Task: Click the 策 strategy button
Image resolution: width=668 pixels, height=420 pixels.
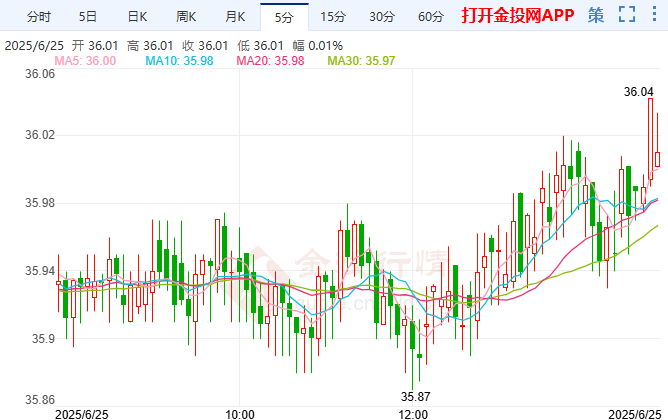Action: pyautogui.click(x=596, y=15)
